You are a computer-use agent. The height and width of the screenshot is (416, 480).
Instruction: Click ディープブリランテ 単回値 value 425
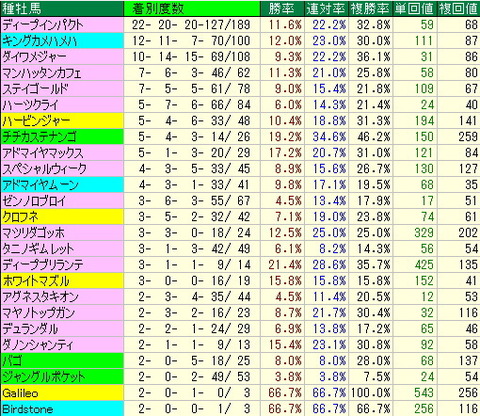(424, 265)
